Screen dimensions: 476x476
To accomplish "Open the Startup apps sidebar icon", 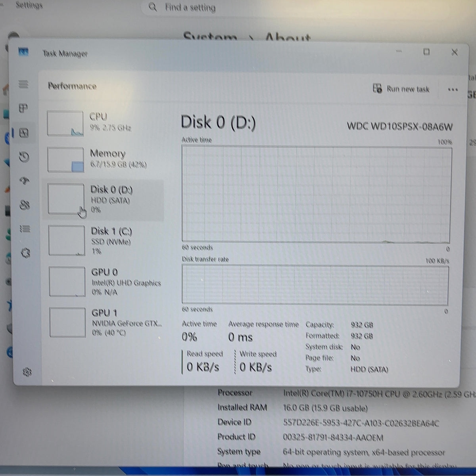I will (24, 181).
